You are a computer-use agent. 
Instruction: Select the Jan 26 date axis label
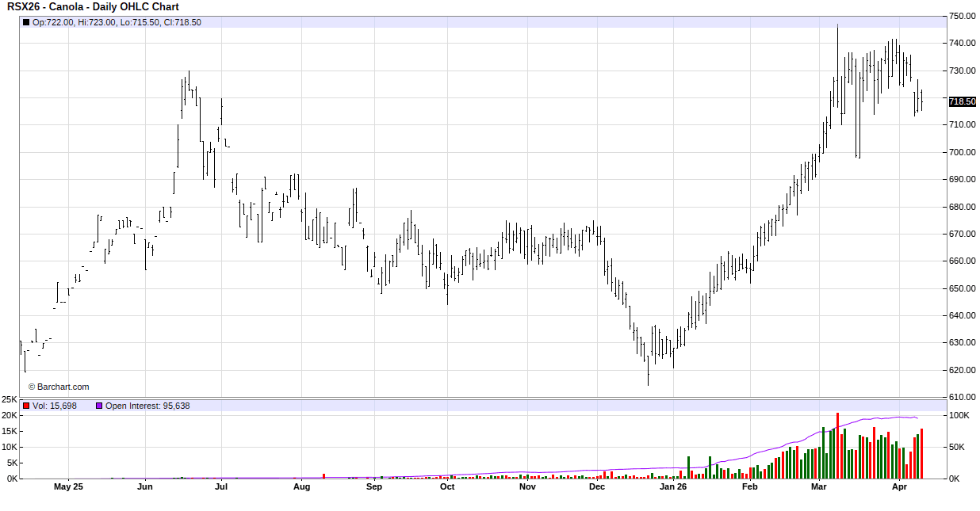click(673, 486)
